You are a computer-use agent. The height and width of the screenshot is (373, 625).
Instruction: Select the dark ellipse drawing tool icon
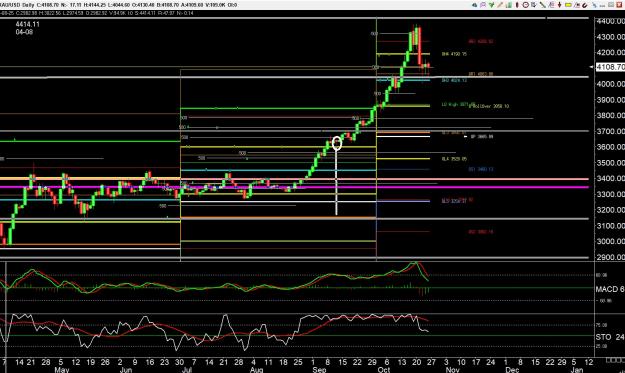517,5
